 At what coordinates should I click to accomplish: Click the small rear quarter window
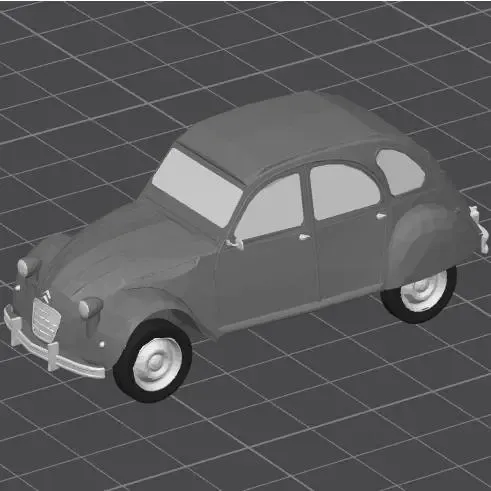pyautogui.click(x=401, y=171)
